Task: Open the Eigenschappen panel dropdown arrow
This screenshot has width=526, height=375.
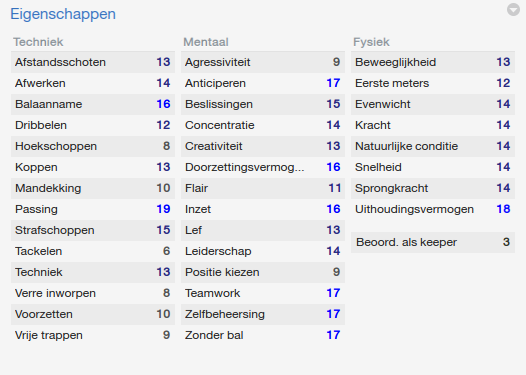Action: (513, 9)
